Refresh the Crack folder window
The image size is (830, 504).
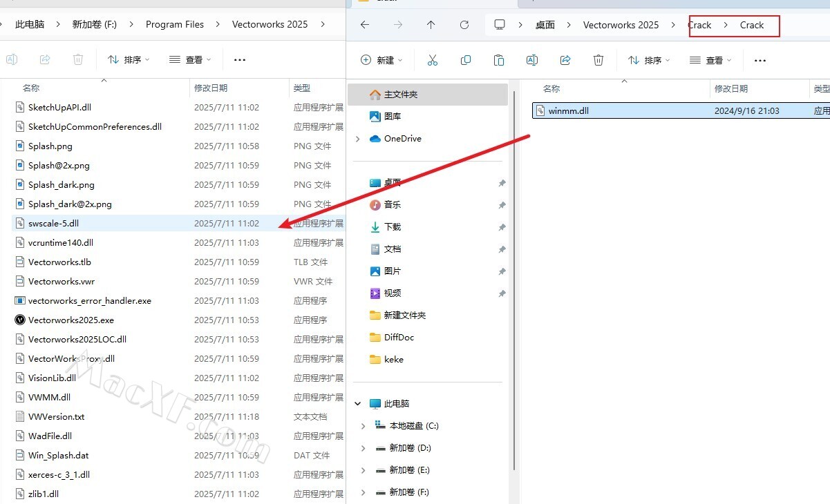tap(464, 25)
